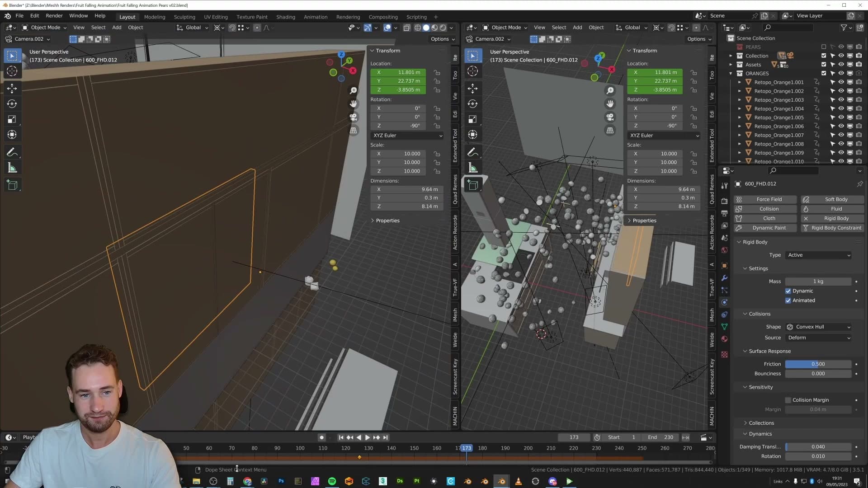Toggle X-ray icon in left viewport header
Viewport: 868px width, 488px height.
406,28
